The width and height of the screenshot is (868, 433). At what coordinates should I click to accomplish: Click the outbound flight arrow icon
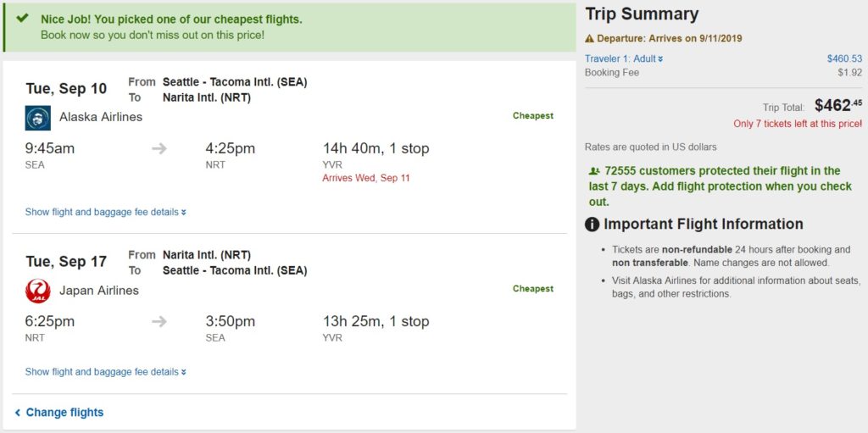pos(159,149)
